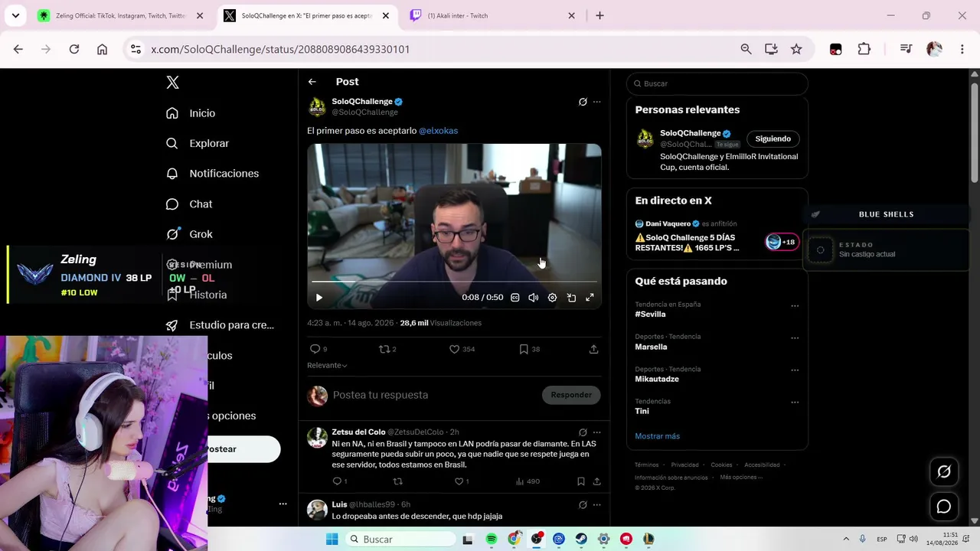Click the reply icon with 9 replies
This screenshot has height=551, width=980.
[318, 349]
